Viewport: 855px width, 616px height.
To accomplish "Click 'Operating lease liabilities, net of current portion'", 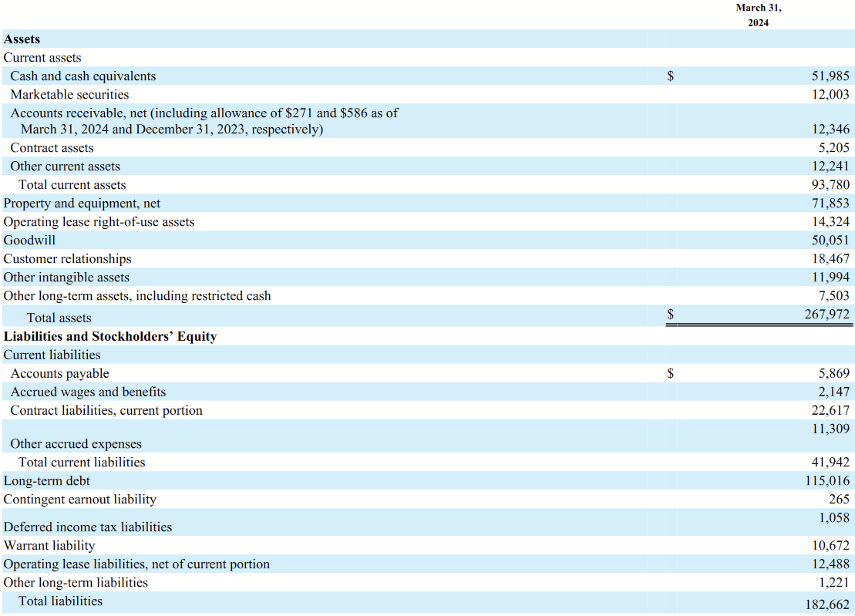I will 136,564.
